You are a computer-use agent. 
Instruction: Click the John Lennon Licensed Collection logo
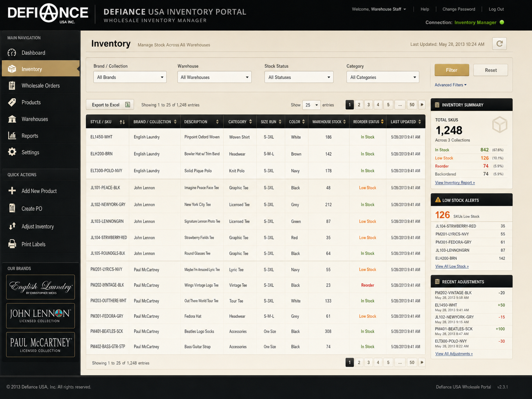coord(40,316)
